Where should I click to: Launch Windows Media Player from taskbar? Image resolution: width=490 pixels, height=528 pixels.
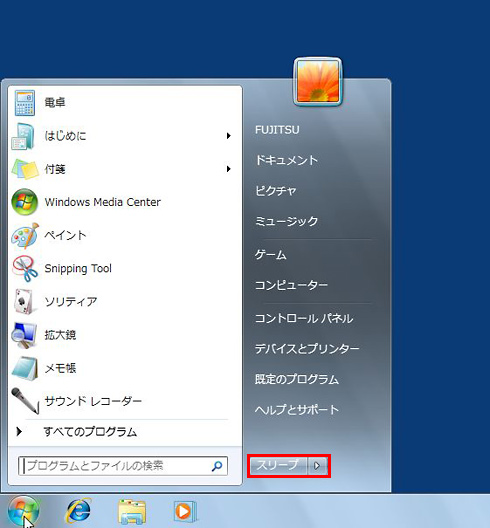(185, 512)
